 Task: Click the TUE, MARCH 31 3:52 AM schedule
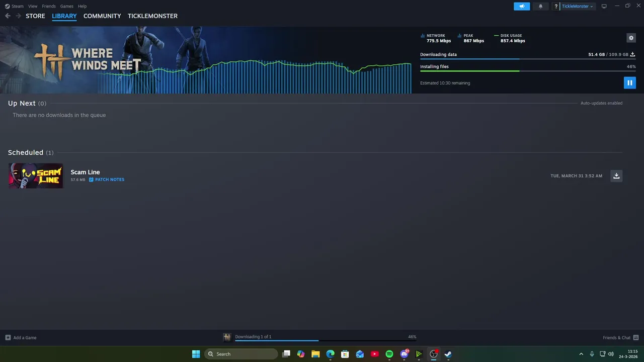pos(576,176)
